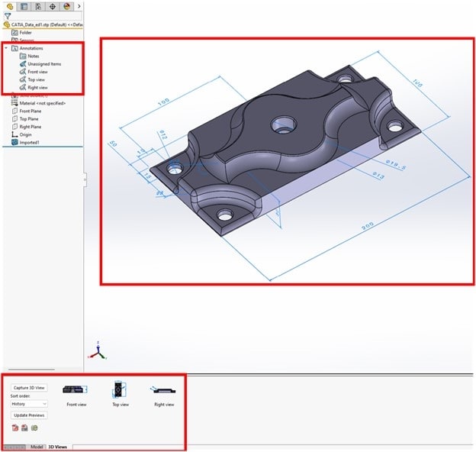The height and width of the screenshot is (452, 476).
Task: Click the tree filter text field
Action: pos(47,16)
